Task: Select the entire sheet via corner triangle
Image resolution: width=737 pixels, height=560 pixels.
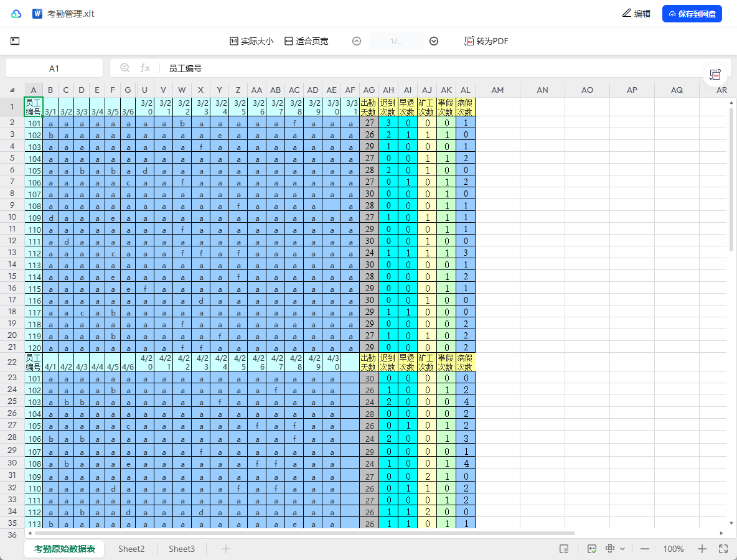Action: 12,90
